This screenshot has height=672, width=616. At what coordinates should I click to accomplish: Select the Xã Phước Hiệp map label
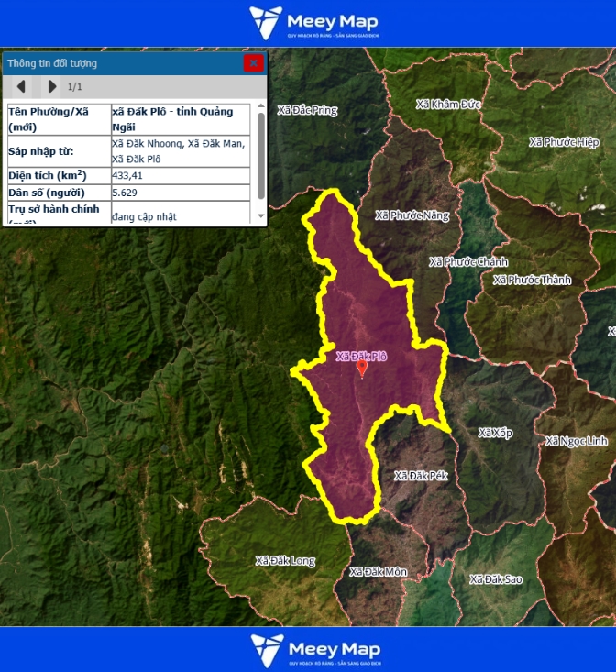click(x=564, y=142)
